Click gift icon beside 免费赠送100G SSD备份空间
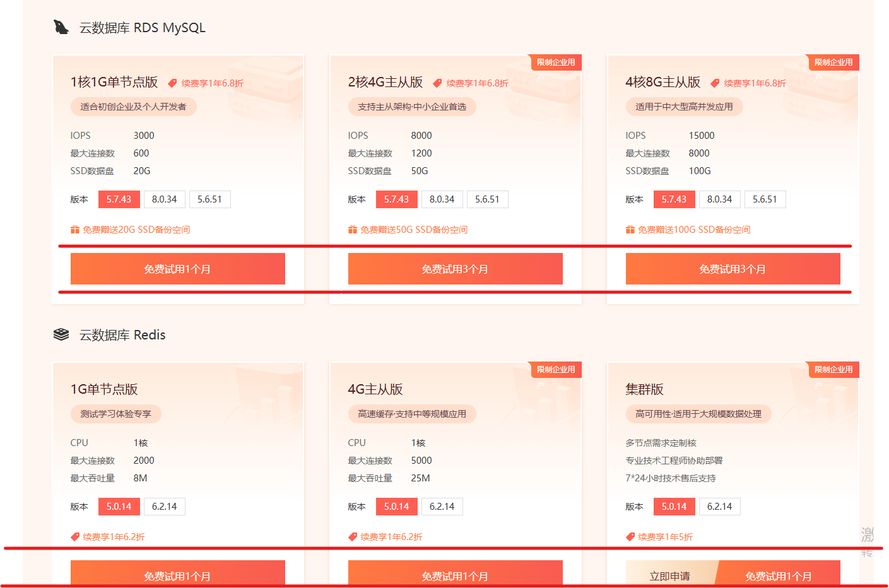Screen dimensions: 889x588 tap(630, 230)
